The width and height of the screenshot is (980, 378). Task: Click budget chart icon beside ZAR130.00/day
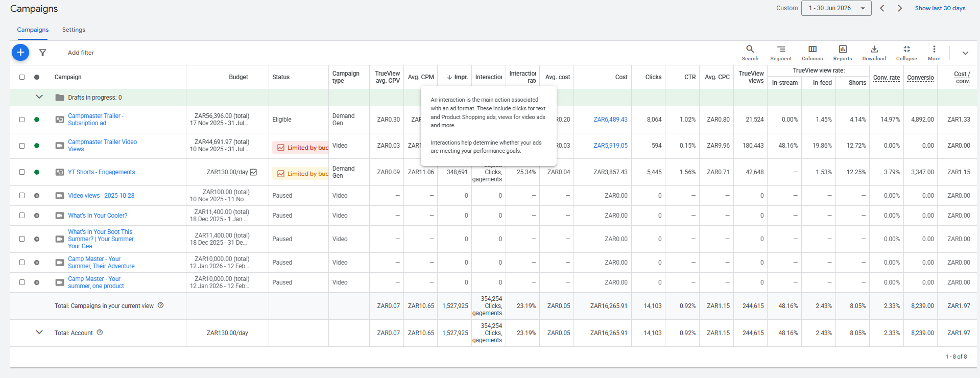pyautogui.click(x=253, y=172)
